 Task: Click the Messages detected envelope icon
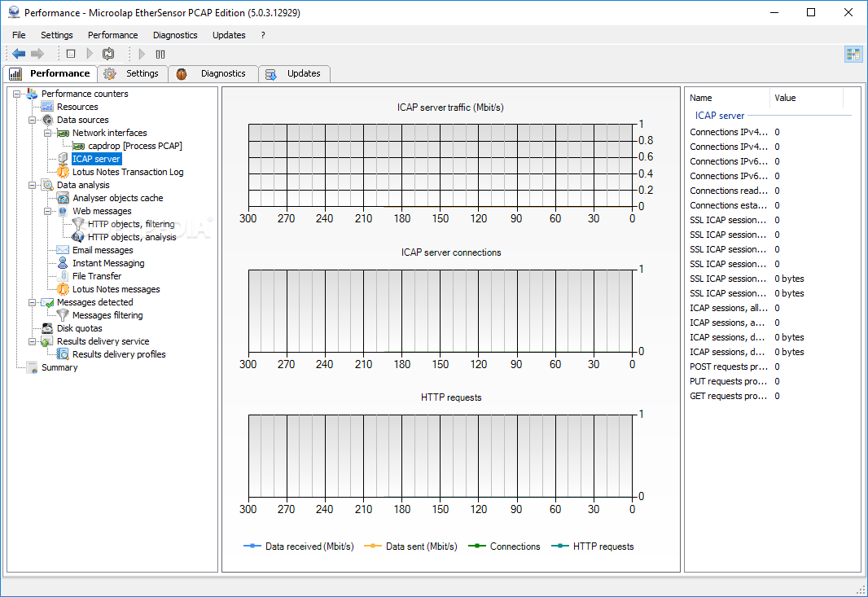[x=47, y=302]
